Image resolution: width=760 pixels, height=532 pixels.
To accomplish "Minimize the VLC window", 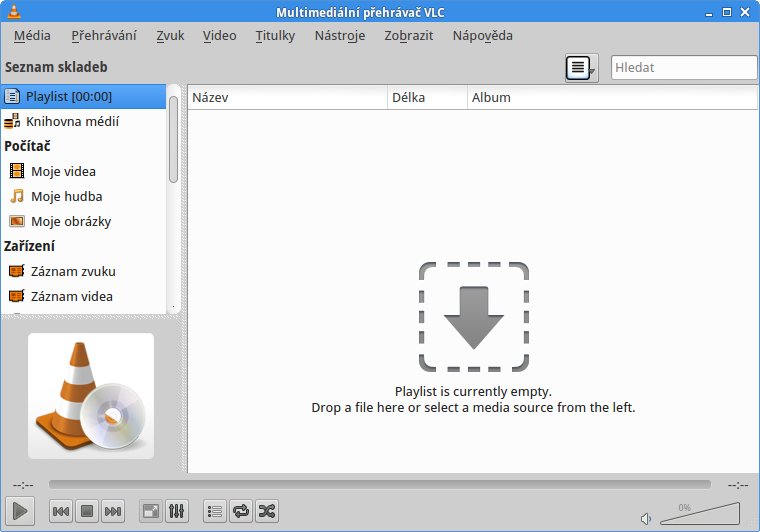I will point(709,13).
